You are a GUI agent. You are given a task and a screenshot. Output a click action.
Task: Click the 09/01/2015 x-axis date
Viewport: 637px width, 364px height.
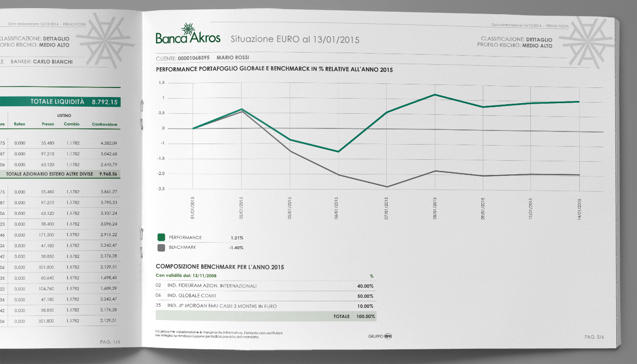click(483, 208)
